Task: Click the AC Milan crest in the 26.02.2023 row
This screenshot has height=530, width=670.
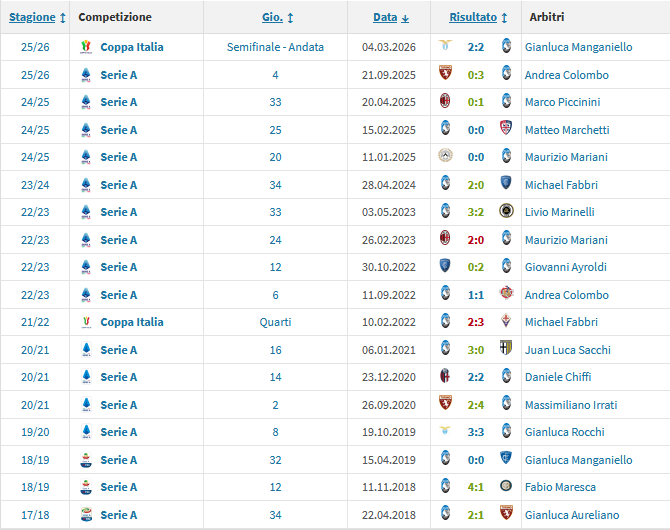Action: [445, 240]
